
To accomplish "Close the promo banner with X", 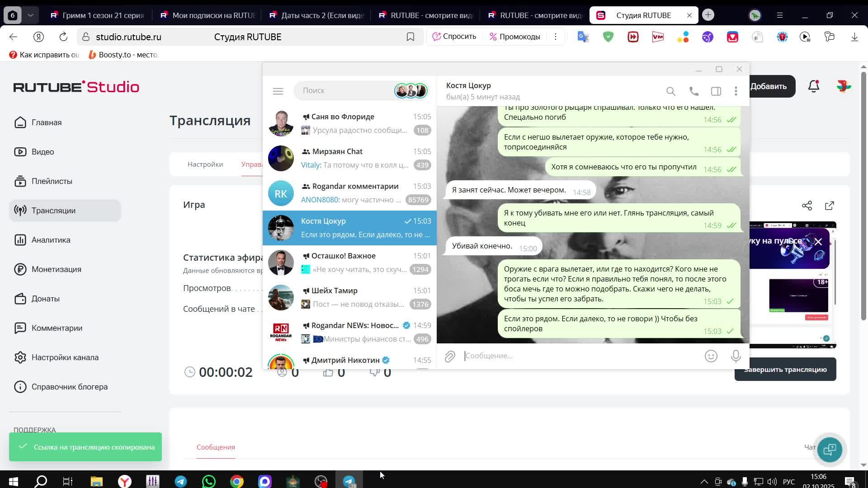I will click(818, 242).
